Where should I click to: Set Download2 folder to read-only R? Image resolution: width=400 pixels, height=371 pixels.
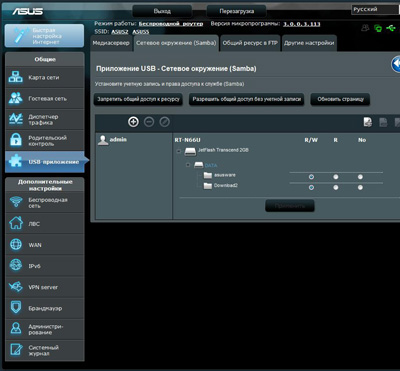click(336, 188)
